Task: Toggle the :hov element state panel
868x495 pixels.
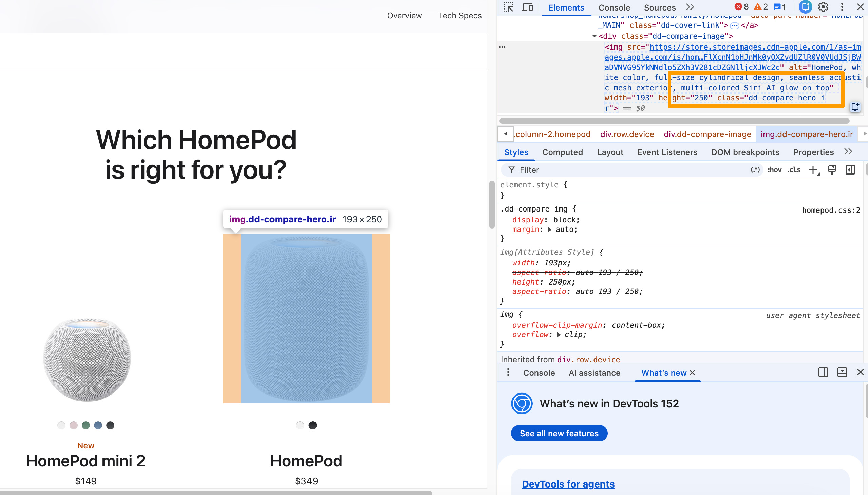Action: click(x=774, y=170)
